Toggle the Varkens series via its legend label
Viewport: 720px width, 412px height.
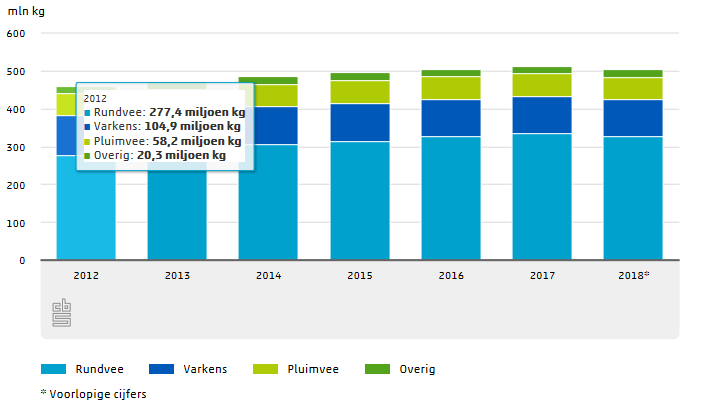point(205,370)
